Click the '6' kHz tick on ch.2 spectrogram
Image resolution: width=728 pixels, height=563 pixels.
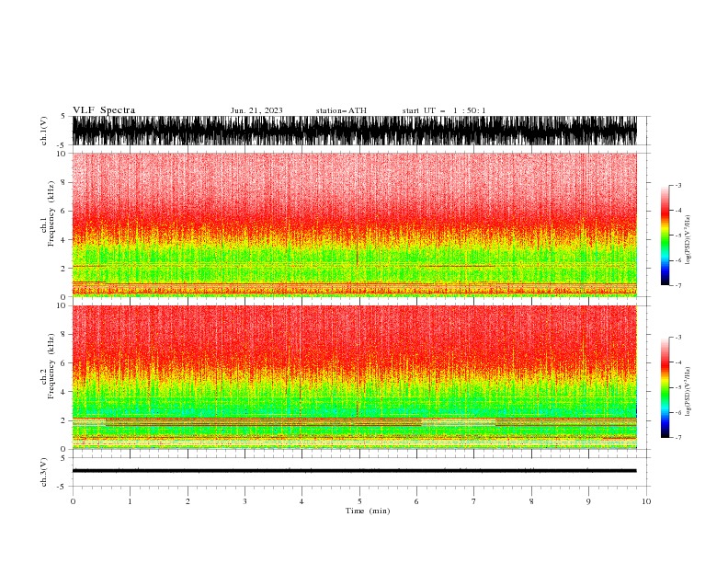click(x=64, y=363)
